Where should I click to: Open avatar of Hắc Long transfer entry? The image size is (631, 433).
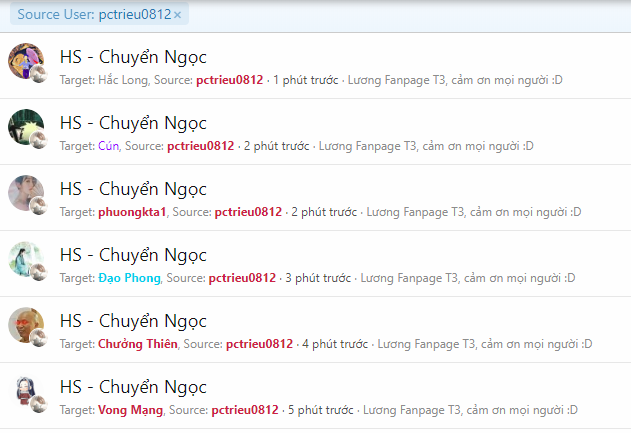[x=26, y=61]
